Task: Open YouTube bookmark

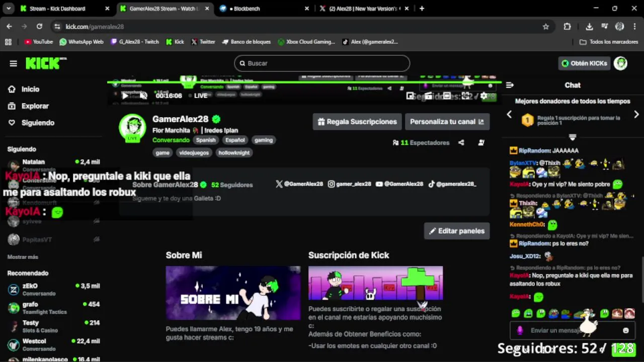Action: coord(39,42)
